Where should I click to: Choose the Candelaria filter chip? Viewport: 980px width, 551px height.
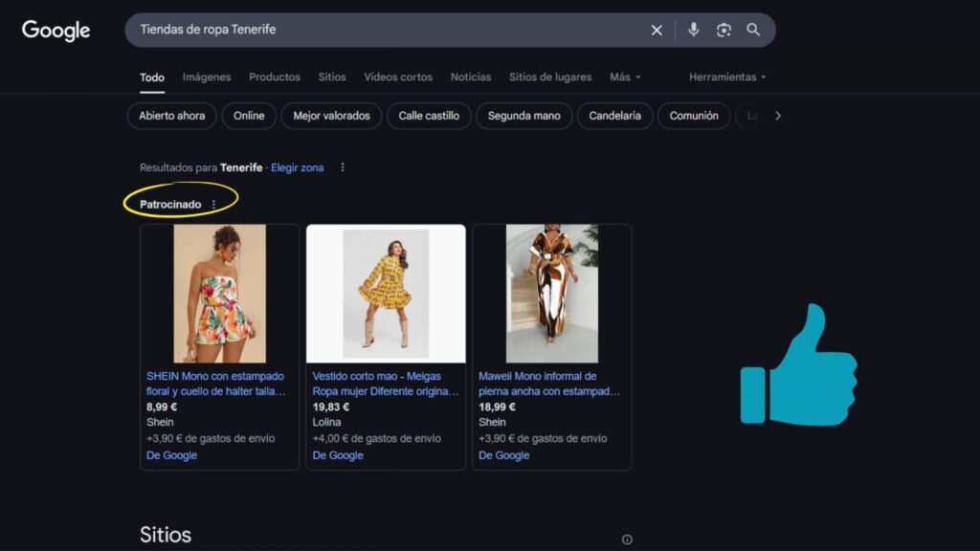[615, 116]
